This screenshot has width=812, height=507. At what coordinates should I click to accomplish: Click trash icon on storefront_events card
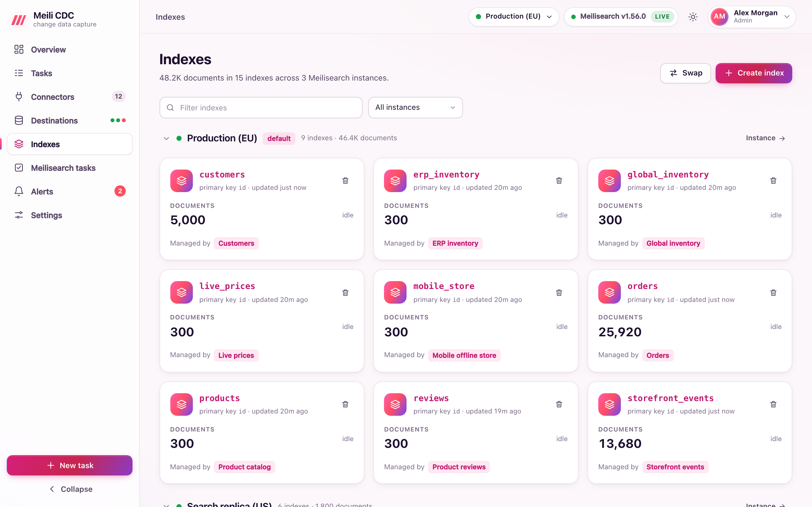[x=773, y=404]
